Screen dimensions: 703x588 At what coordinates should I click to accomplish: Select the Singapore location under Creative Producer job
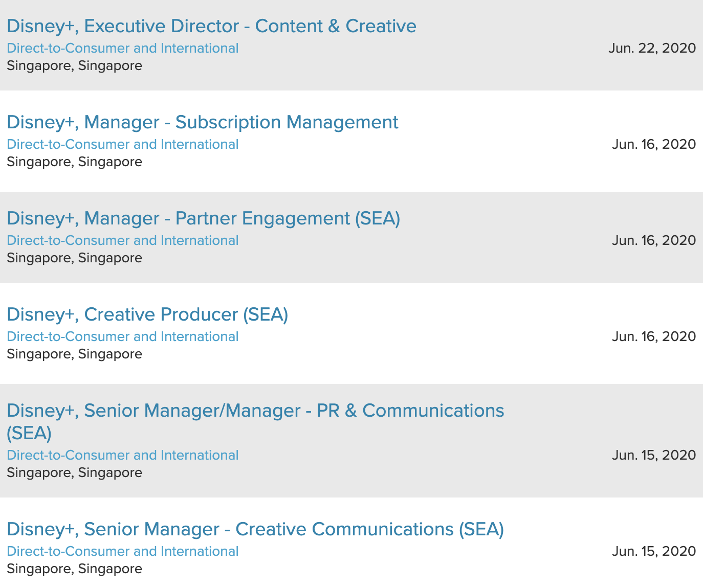[74, 354]
